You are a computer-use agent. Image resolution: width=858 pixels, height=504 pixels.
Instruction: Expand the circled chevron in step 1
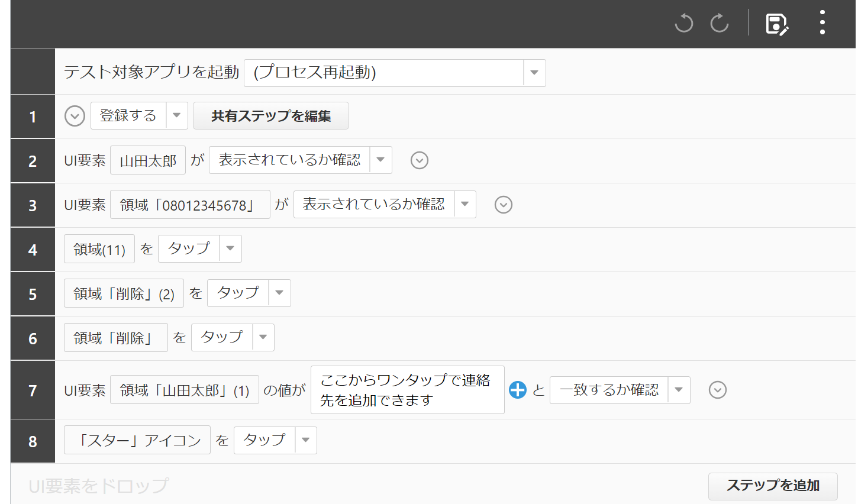75,116
